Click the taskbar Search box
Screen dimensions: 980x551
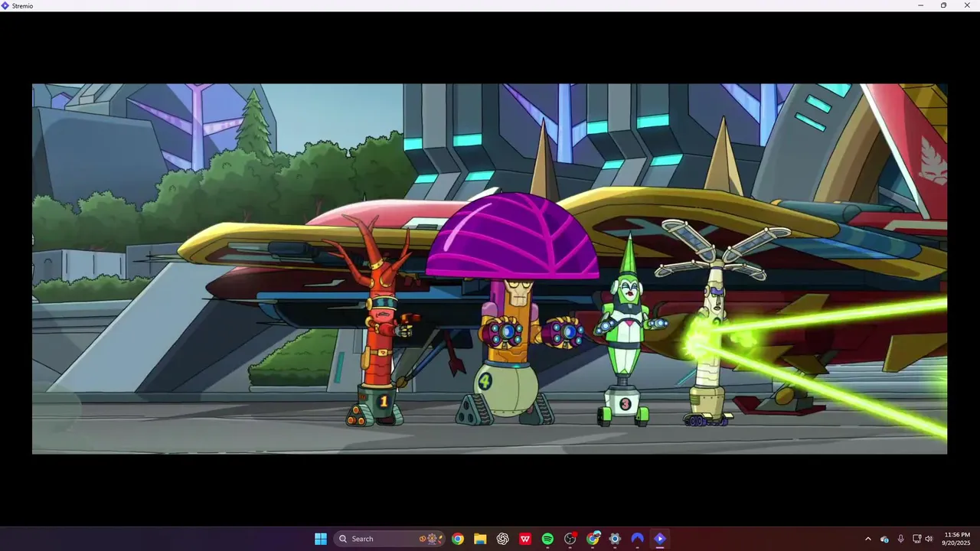pyautogui.click(x=390, y=539)
